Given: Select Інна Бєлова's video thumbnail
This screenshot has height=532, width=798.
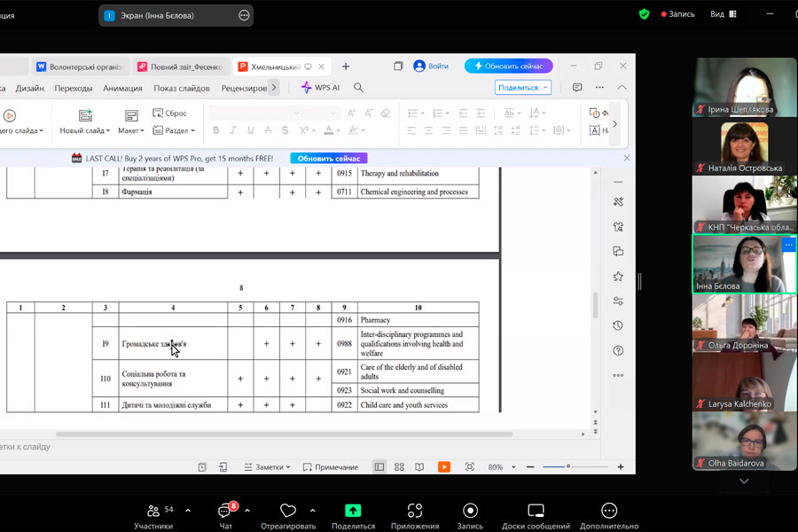Looking at the screenshot, I should [744, 263].
